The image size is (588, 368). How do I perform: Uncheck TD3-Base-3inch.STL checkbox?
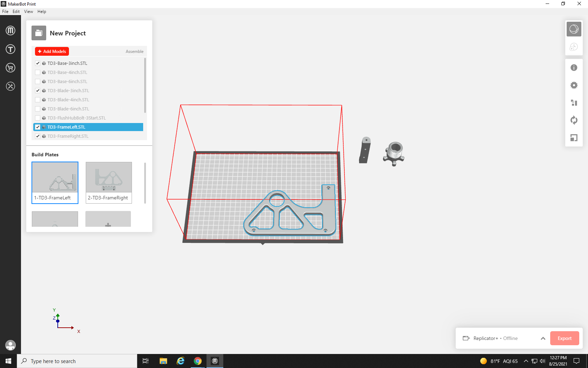[38, 63]
